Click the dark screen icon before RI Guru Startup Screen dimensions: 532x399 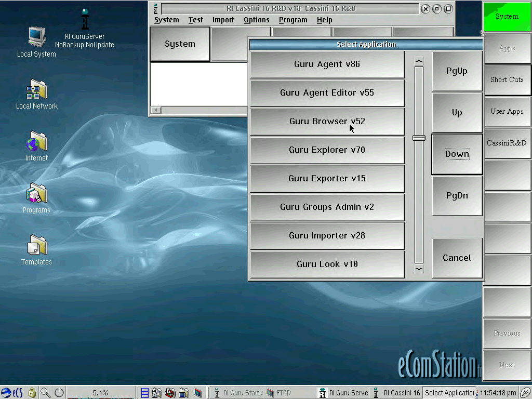pos(197,393)
